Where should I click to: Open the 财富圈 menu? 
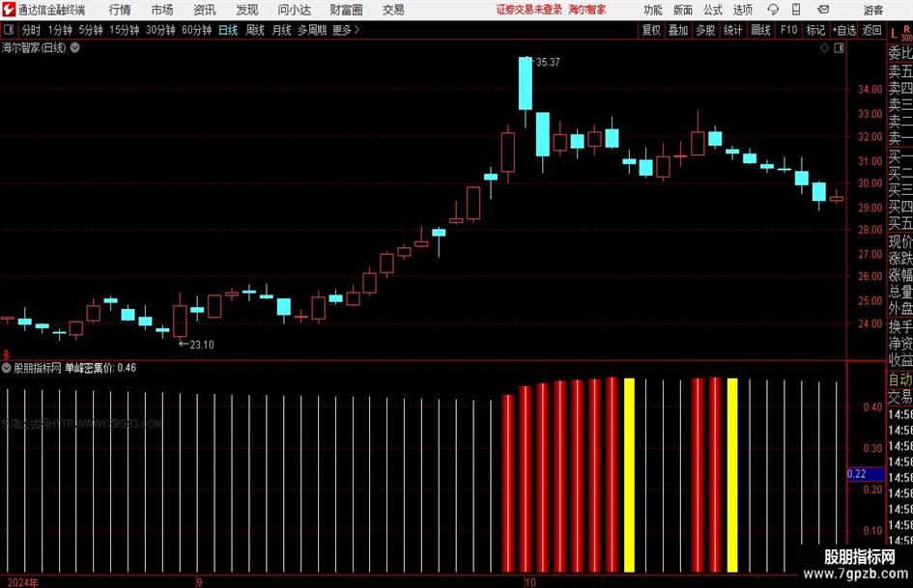[x=346, y=10]
